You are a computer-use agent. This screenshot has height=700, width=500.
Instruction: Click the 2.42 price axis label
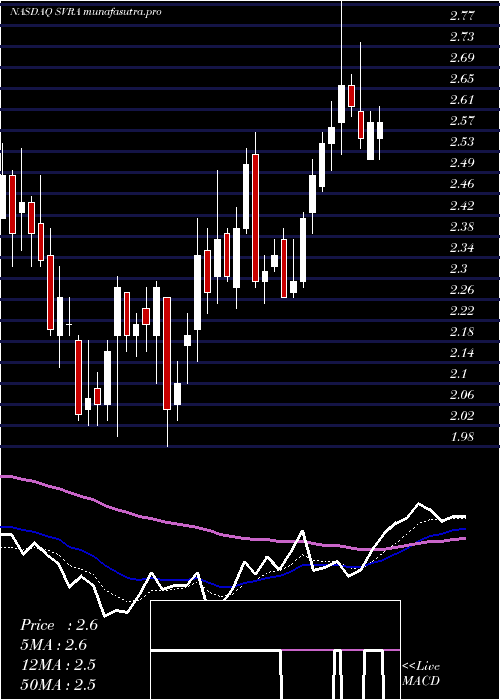coord(462,206)
